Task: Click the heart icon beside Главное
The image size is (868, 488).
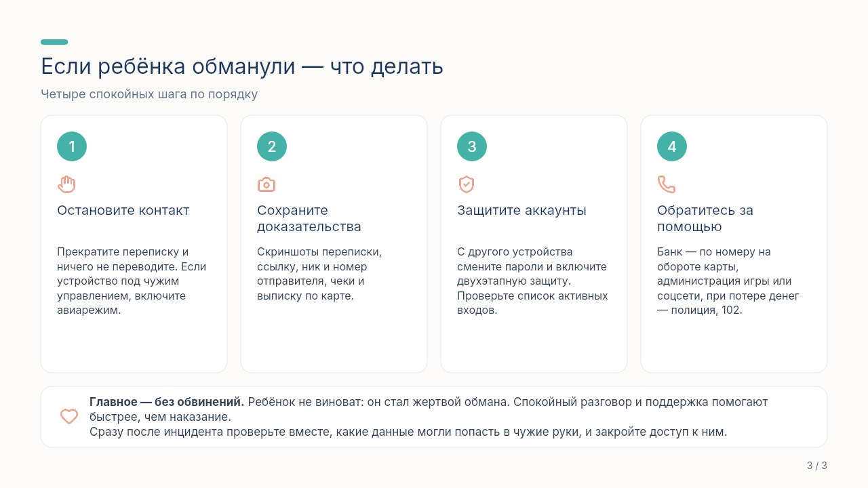Action: [69, 416]
